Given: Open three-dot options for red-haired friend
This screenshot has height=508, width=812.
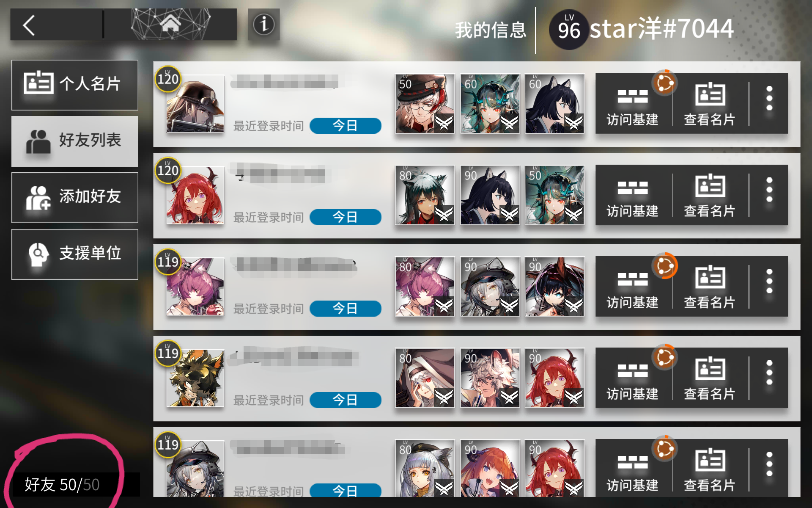Looking at the screenshot, I should [x=769, y=190].
